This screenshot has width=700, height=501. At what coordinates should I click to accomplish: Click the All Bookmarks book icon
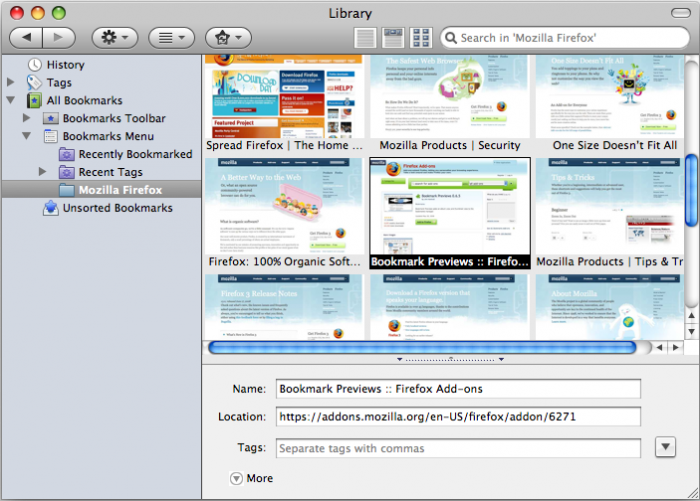pyautogui.click(x=34, y=100)
